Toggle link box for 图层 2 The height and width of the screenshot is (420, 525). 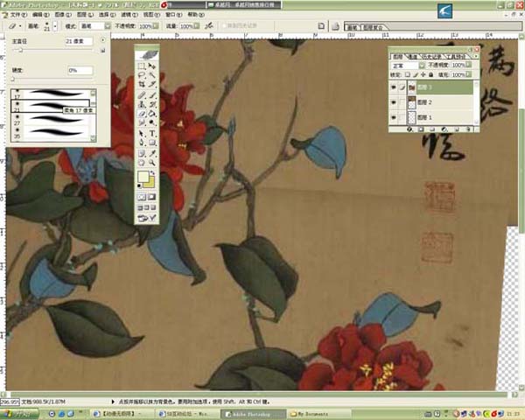402,102
